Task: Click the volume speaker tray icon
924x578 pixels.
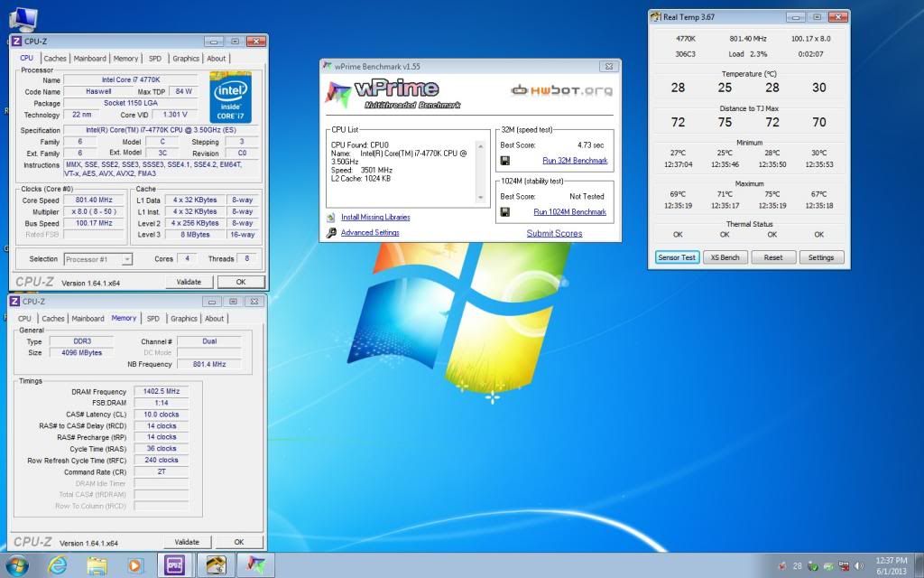Action: tap(859, 566)
